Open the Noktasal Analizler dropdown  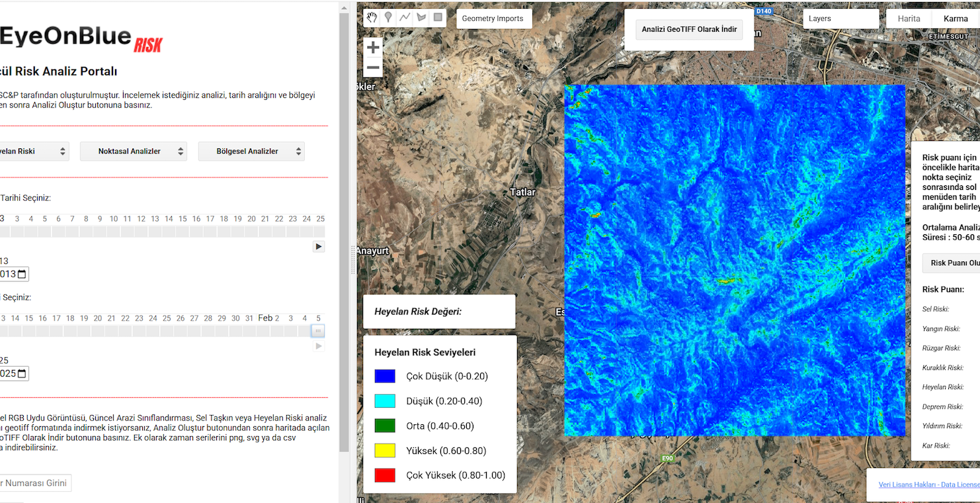coord(134,152)
